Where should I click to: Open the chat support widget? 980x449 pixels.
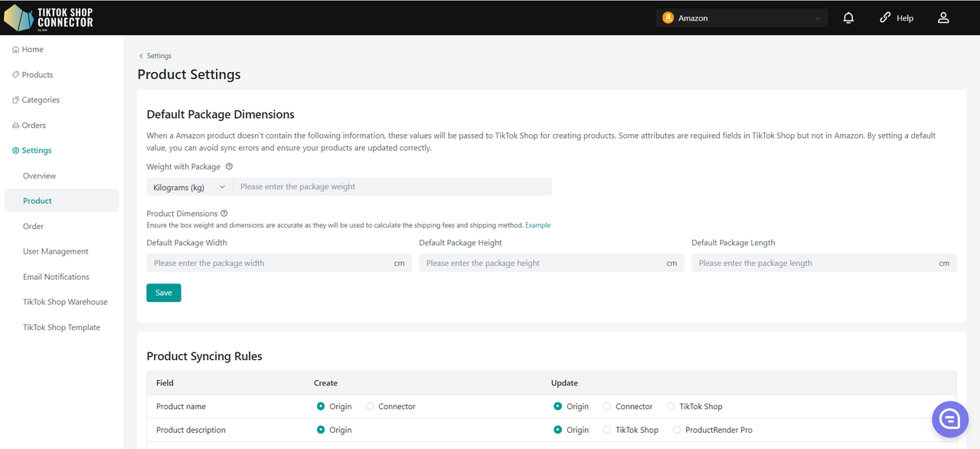950,419
